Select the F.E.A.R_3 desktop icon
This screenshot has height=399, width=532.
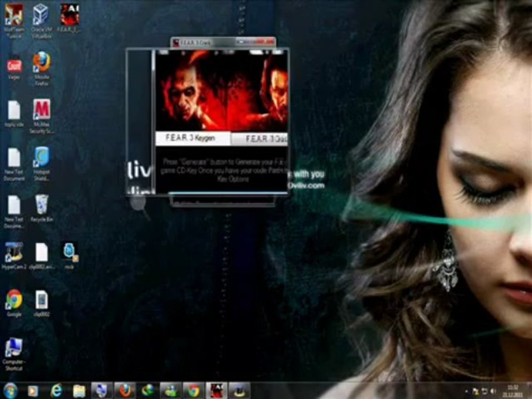coord(69,18)
